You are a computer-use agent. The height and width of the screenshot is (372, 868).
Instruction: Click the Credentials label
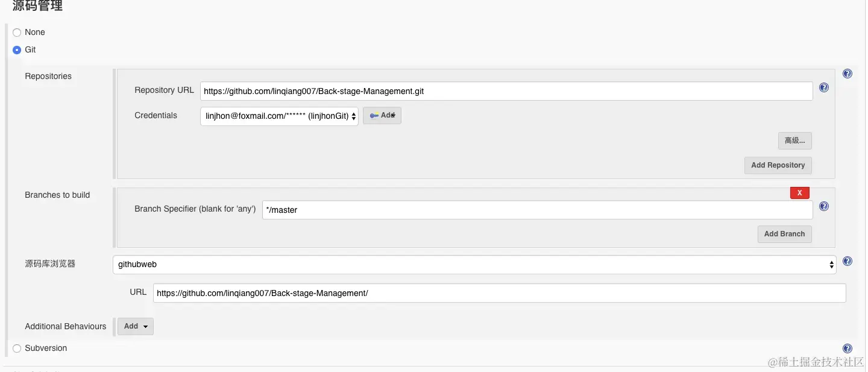(x=156, y=116)
